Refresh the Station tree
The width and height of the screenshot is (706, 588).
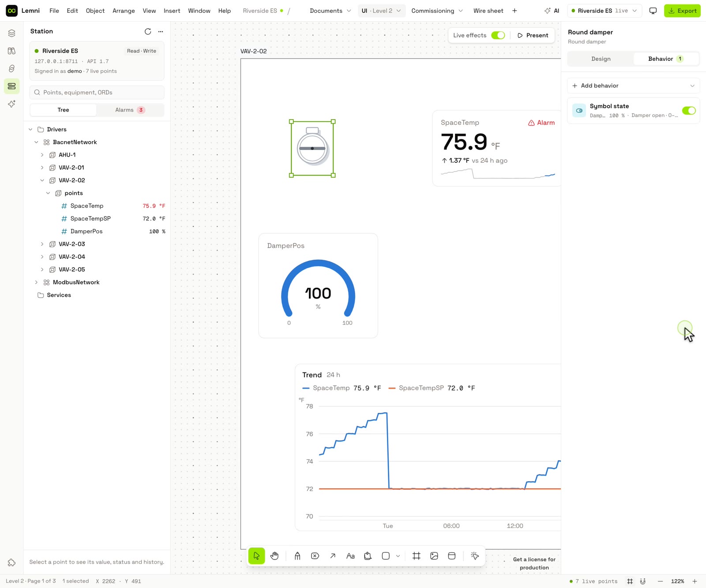point(148,31)
